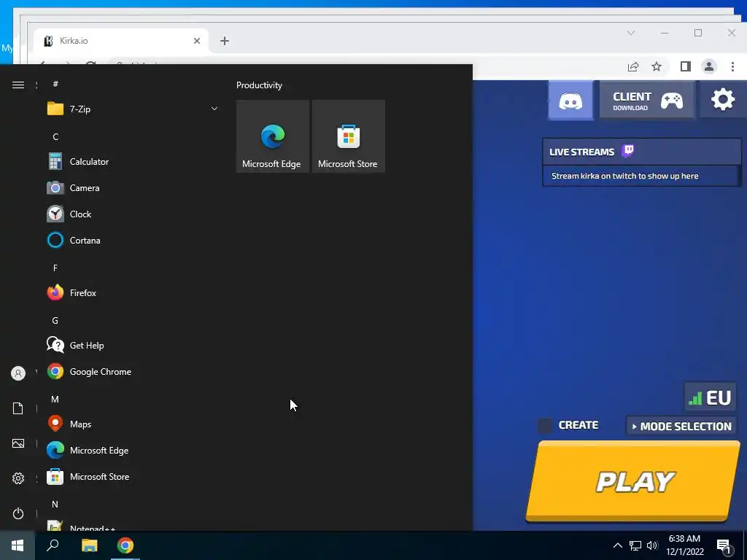Open Chrome three-dot menu
The image size is (747, 560).
click(732, 66)
